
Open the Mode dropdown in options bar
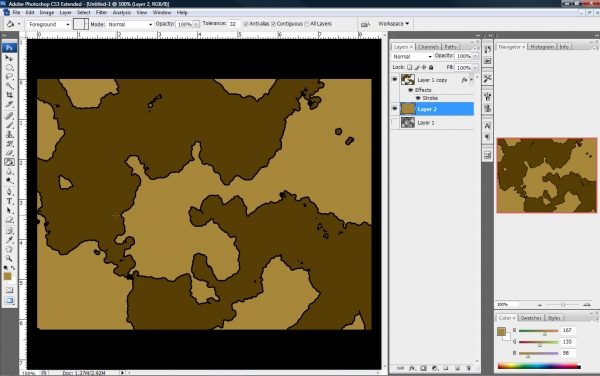click(x=130, y=24)
